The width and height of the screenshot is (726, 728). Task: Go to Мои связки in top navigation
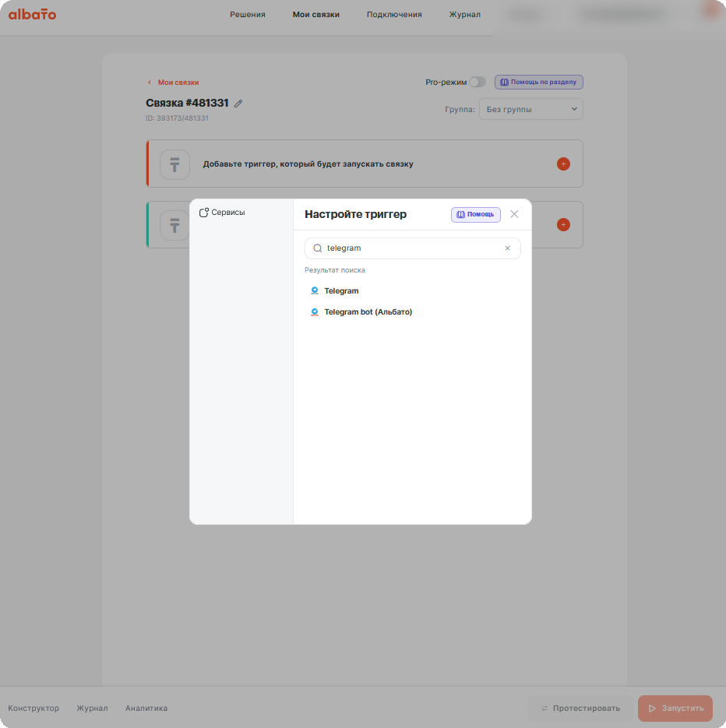315,14
